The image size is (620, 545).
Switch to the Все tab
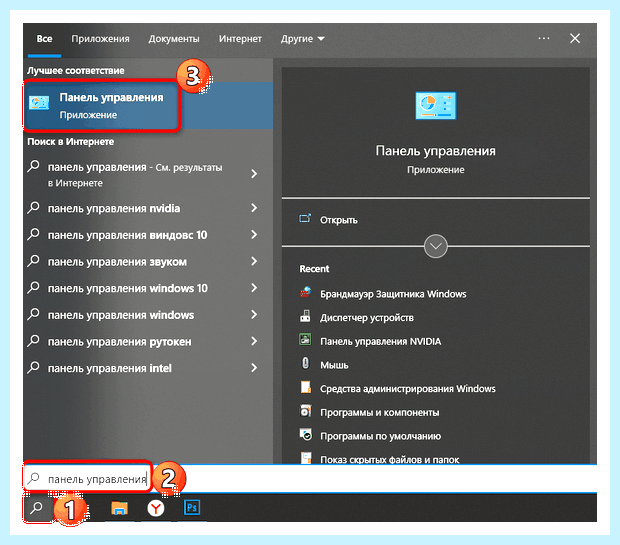point(44,39)
